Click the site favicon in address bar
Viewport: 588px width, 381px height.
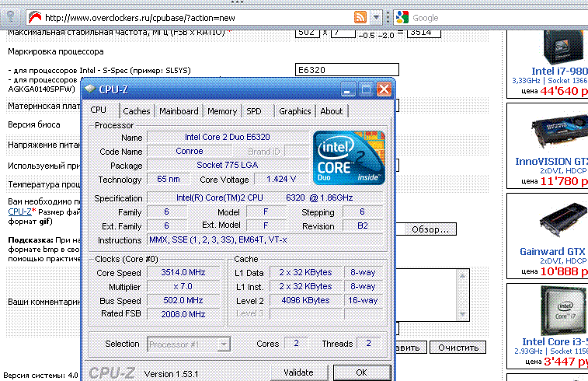point(35,17)
